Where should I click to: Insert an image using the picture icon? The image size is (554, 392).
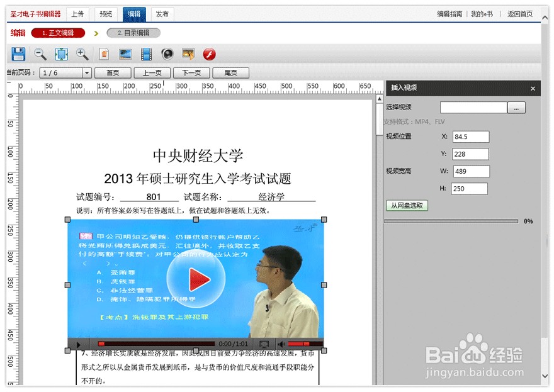tap(125, 54)
